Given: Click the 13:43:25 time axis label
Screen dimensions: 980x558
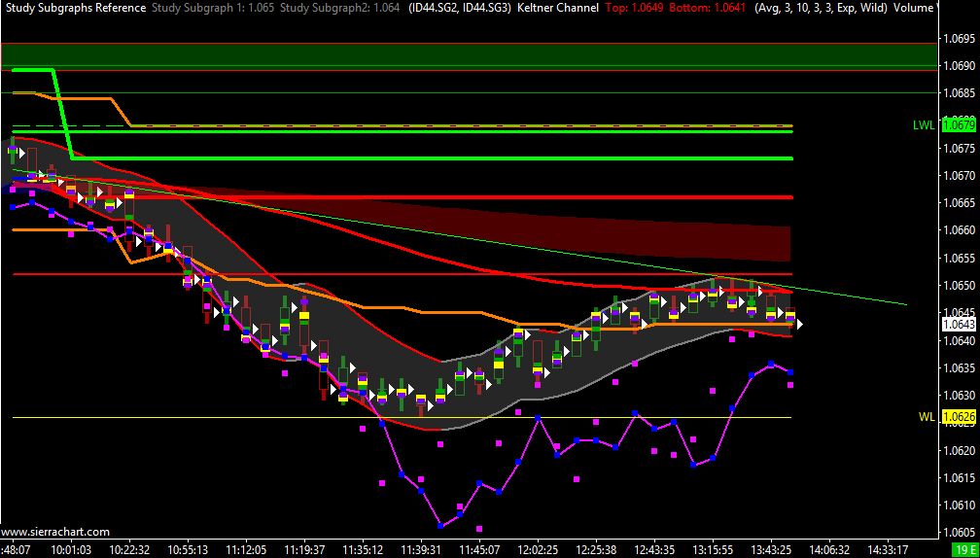Looking at the screenshot, I should pyautogui.click(x=770, y=549).
